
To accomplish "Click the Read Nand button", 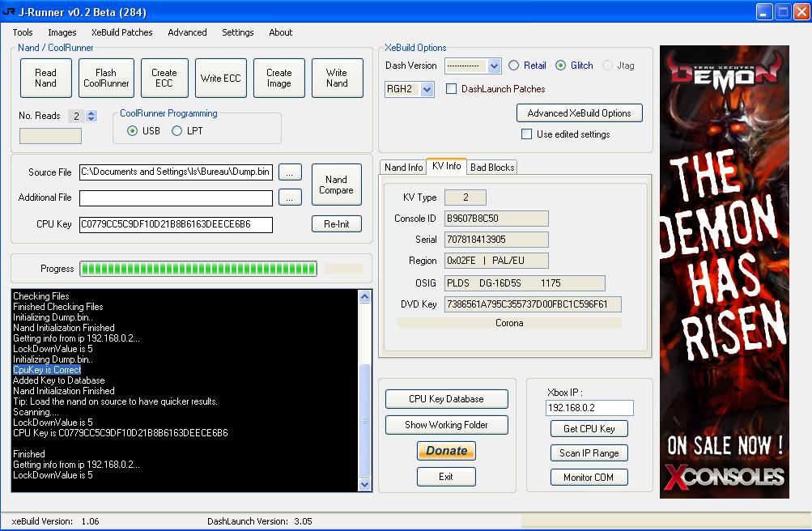I will (x=45, y=78).
